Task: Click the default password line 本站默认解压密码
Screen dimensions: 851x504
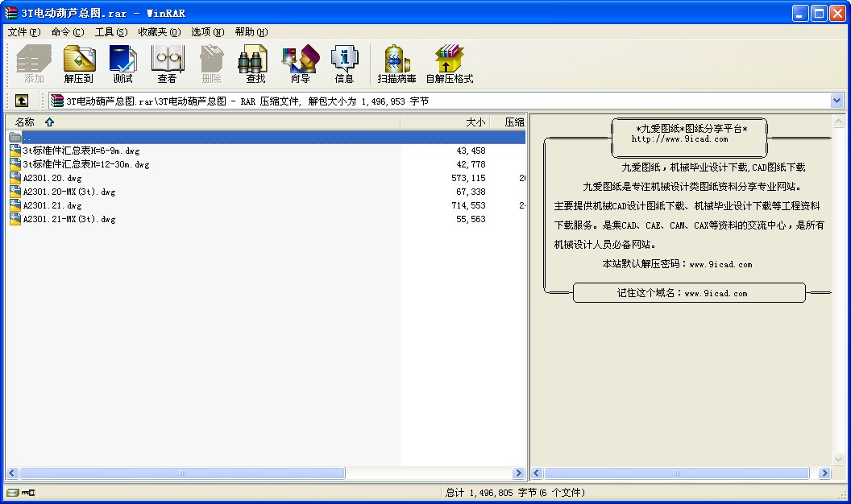Action: [x=677, y=264]
